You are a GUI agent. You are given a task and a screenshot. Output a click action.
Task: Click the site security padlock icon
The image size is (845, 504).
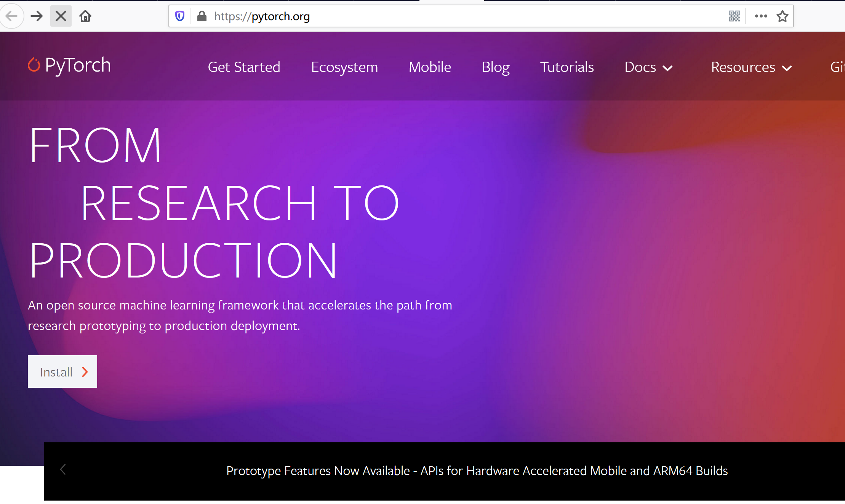(202, 16)
